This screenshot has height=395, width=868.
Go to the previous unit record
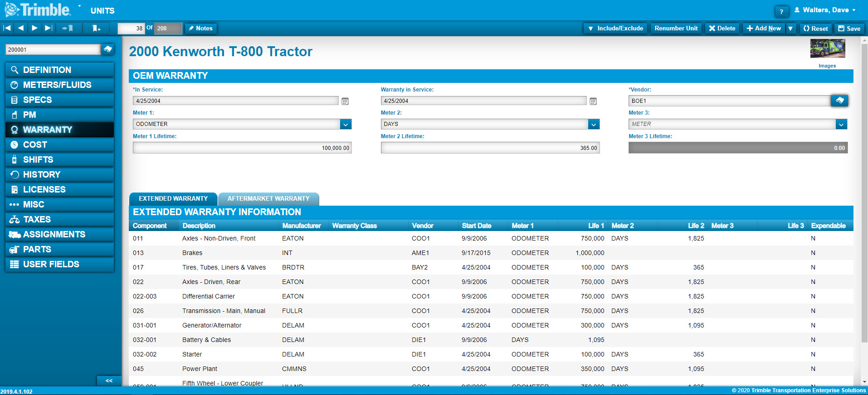pyautogui.click(x=21, y=28)
